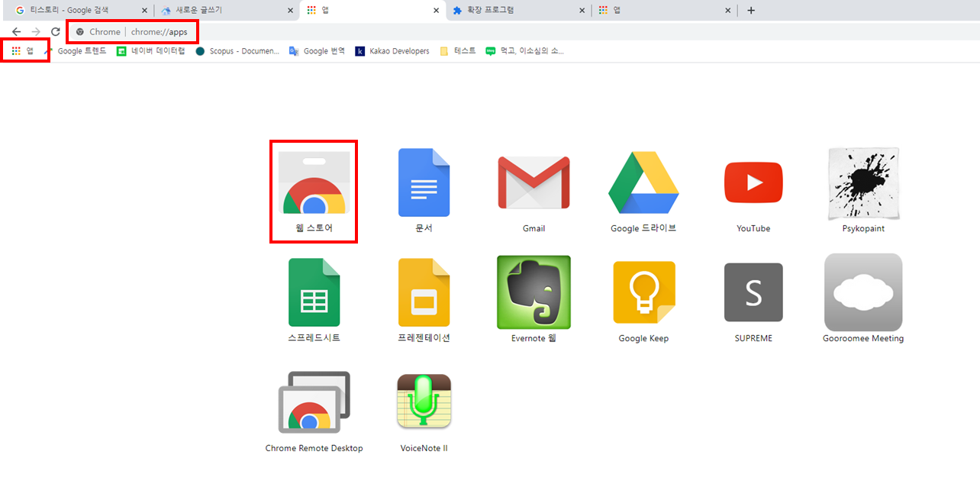The height and width of the screenshot is (484, 980).
Task: Reload the page with refresh icon
Action: click(x=56, y=32)
